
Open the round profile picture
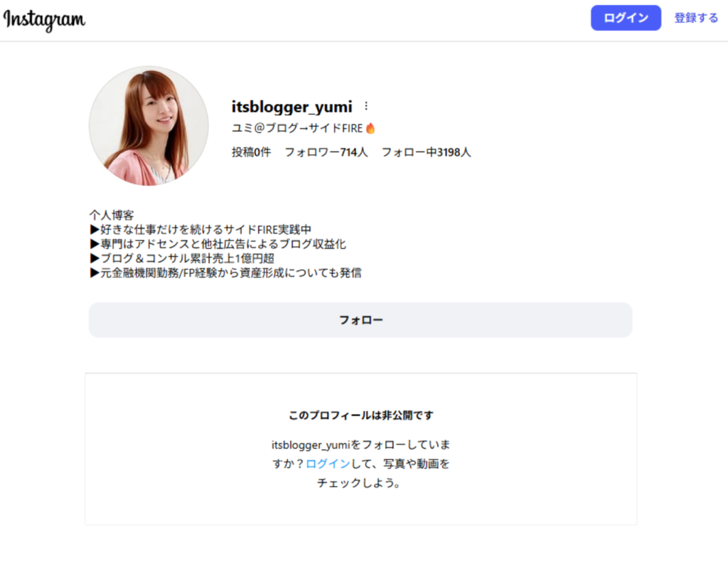149,126
